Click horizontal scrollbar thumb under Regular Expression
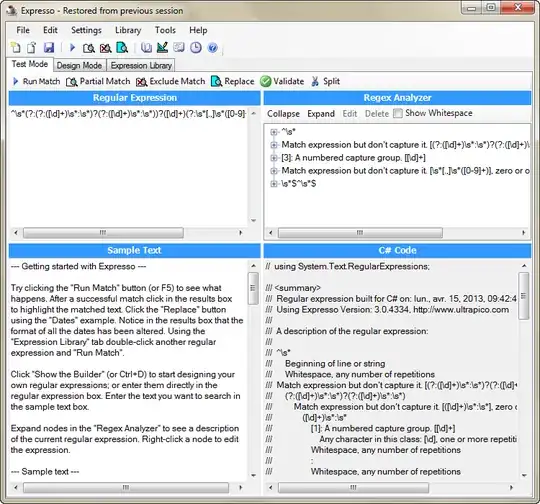Viewport: 540px width, 504px height. click(103, 233)
